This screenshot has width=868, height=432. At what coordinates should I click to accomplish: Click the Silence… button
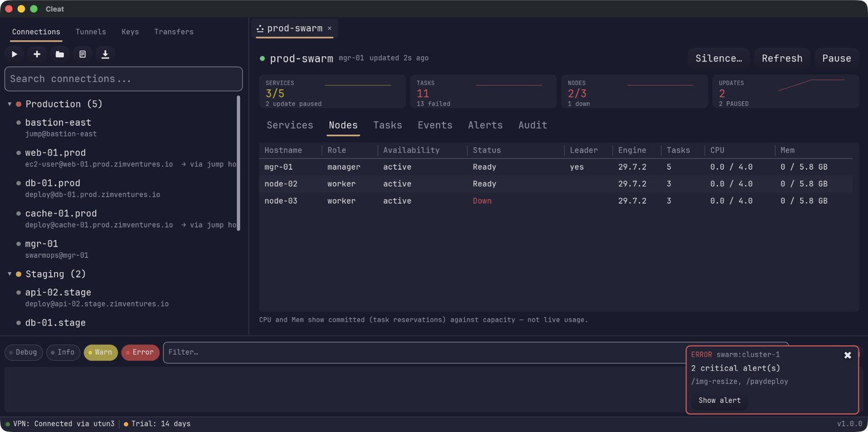point(719,58)
